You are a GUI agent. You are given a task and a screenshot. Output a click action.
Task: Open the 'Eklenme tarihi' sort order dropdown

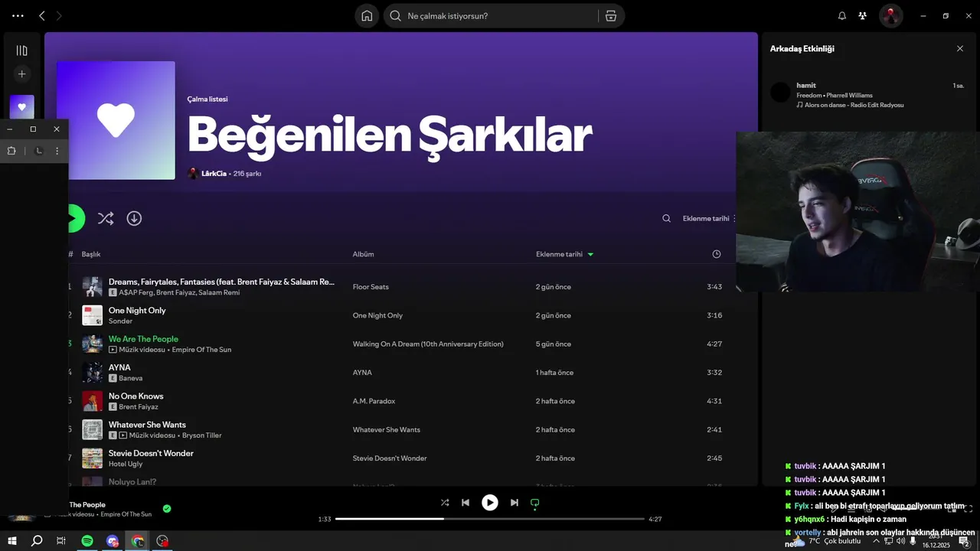[x=709, y=218]
